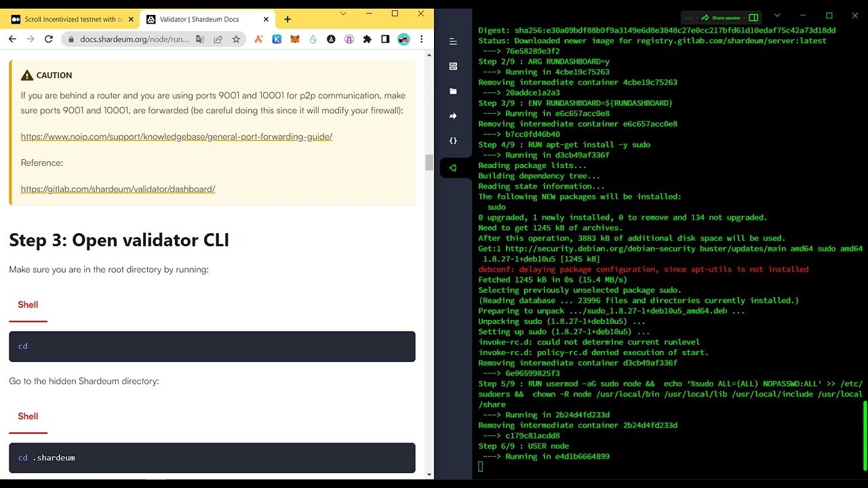Share this page from address bar
This screenshot has height=488, width=868.
point(218,39)
